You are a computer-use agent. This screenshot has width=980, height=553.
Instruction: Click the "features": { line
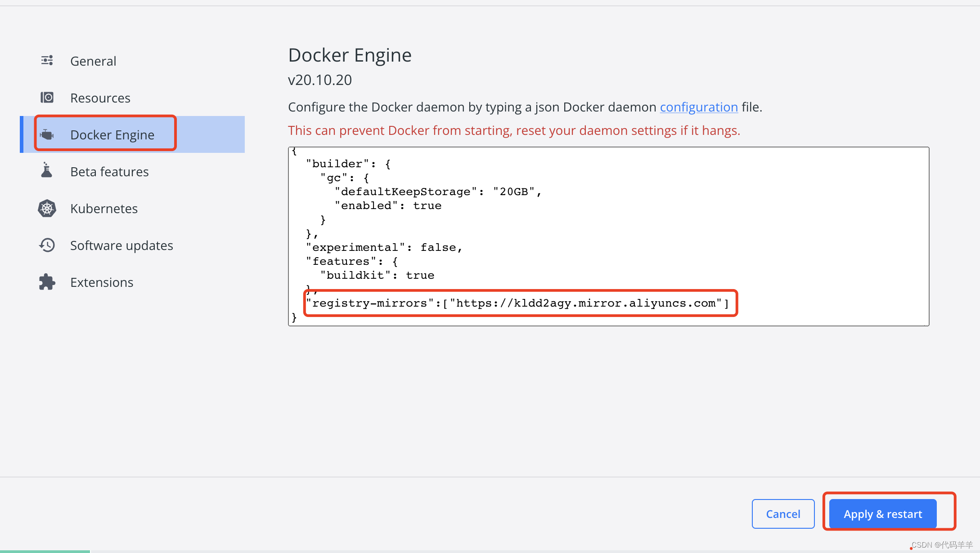pyautogui.click(x=352, y=261)
